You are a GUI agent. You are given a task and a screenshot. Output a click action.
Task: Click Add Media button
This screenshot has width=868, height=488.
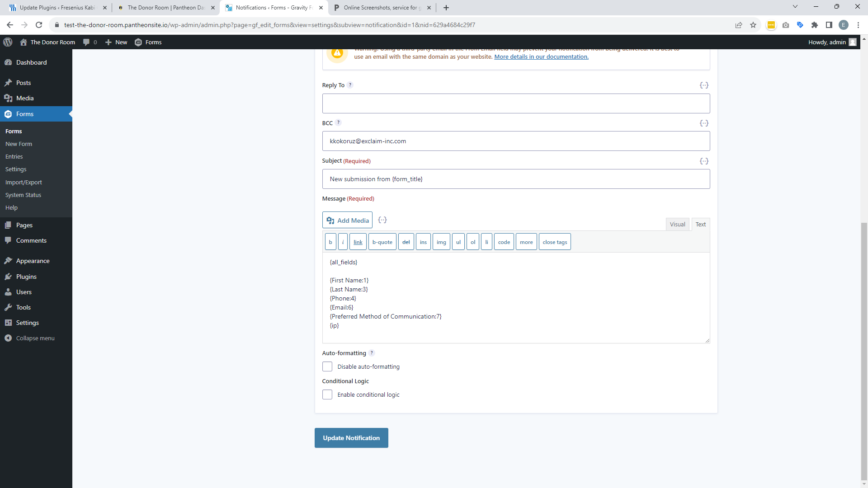pyautogui.click(x=347, y=220)
